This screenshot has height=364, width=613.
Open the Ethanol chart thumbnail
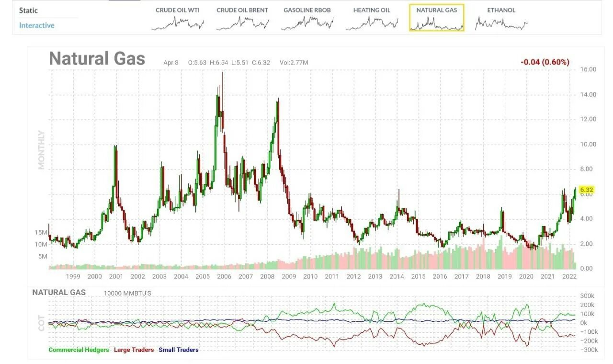pyautogui.click(x=501, y=18)
